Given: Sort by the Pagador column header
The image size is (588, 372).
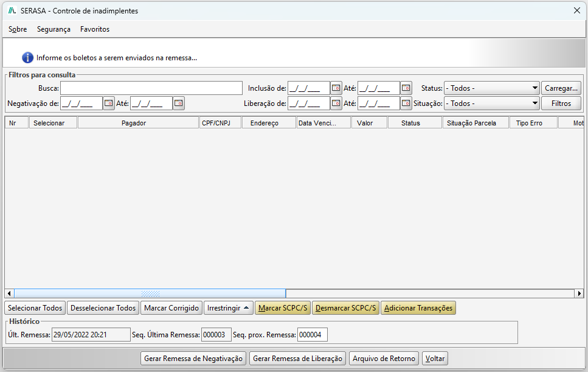Looking at the screenshot, I should [x=138, y=123].
